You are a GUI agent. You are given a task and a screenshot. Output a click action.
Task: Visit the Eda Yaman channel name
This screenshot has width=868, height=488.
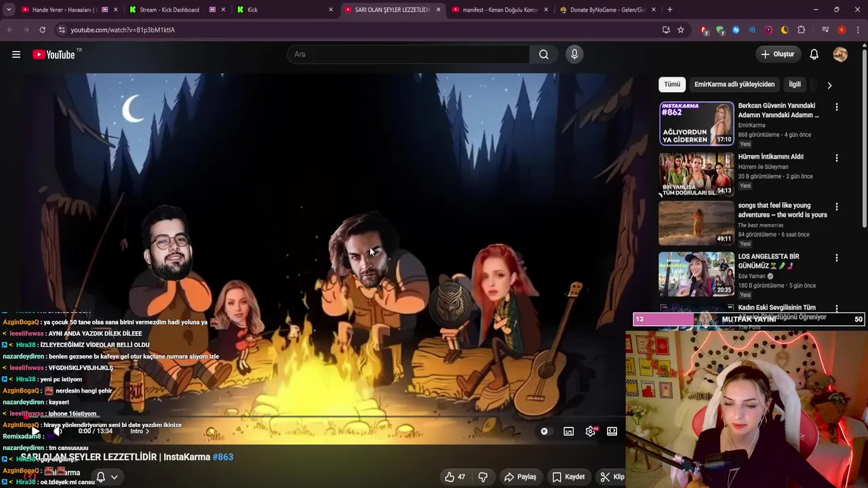[751, 276]
